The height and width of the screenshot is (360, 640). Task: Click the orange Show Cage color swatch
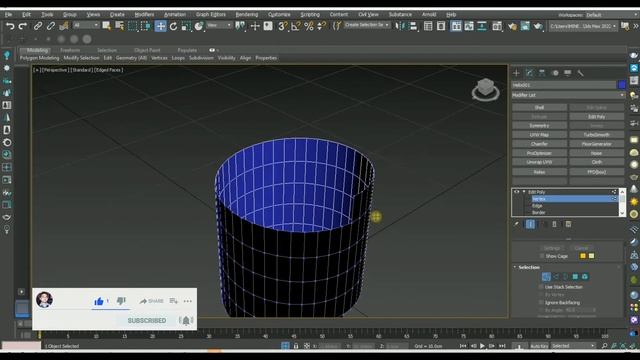(583, 256)
